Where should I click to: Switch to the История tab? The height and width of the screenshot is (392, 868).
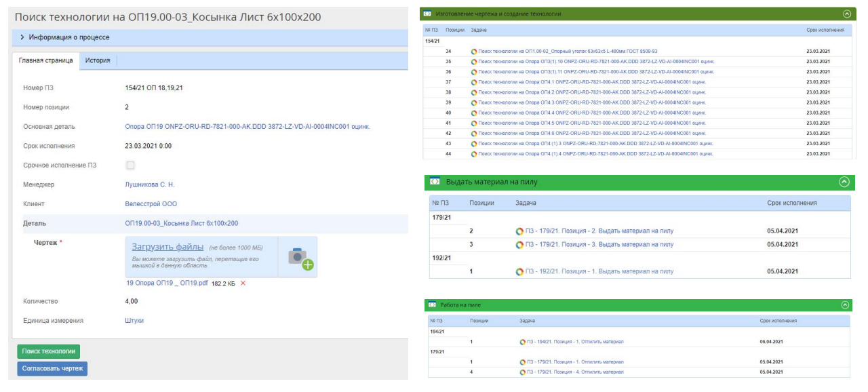pyautogui.click(x=98, y=60)
